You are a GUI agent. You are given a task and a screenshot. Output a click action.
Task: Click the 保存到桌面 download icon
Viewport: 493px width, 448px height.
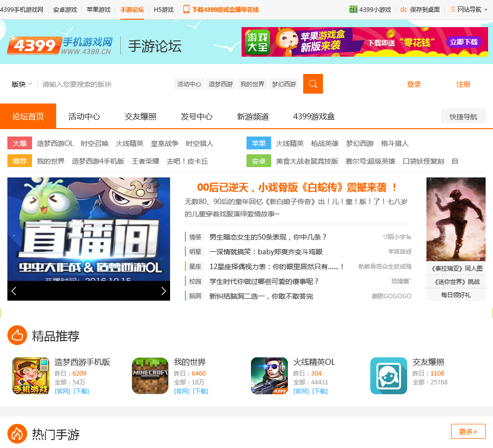[403, 9]
